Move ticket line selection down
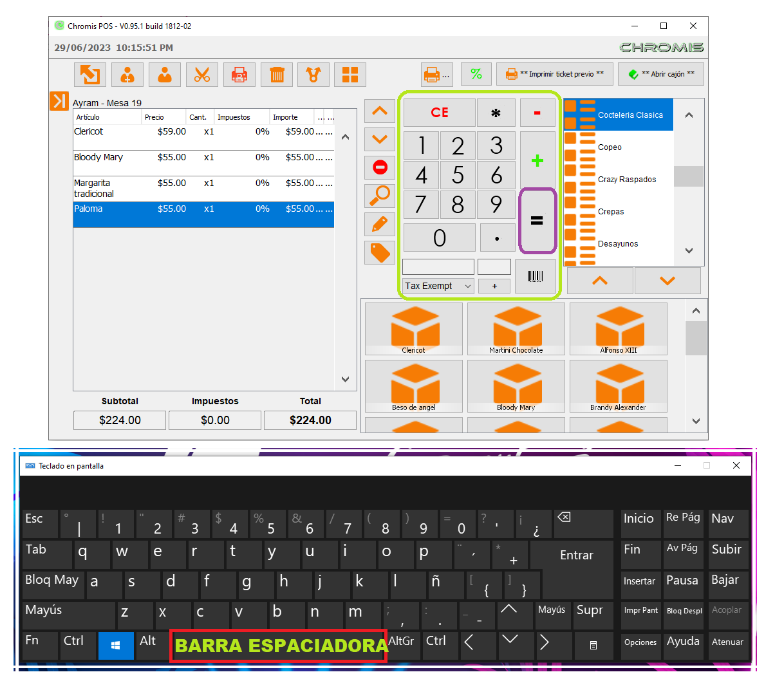 coord(380,139)
